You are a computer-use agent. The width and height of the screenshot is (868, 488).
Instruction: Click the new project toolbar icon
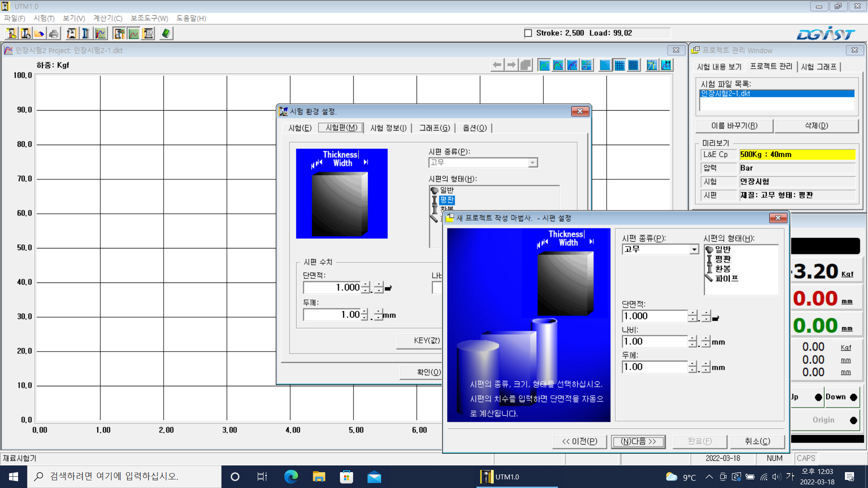[12, 33]
